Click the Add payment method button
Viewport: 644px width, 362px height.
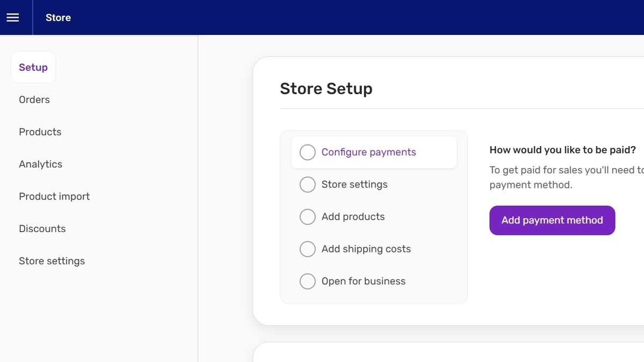point(552,220)
